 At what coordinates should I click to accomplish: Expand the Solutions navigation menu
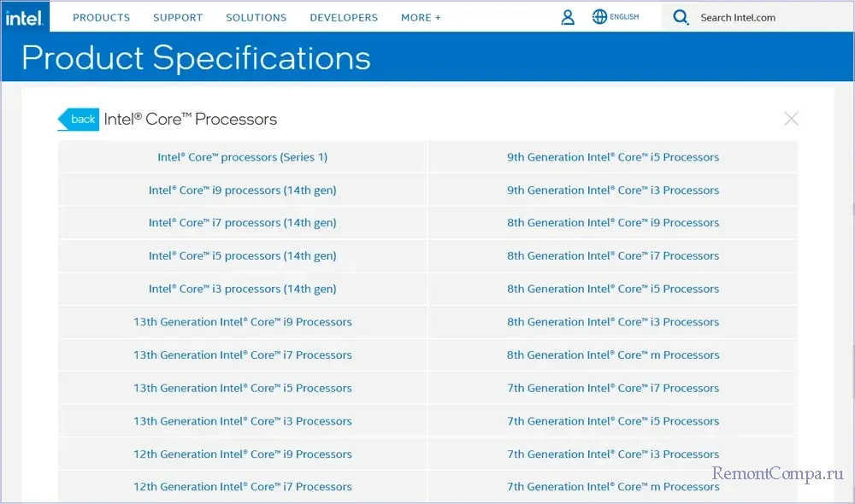256,17
